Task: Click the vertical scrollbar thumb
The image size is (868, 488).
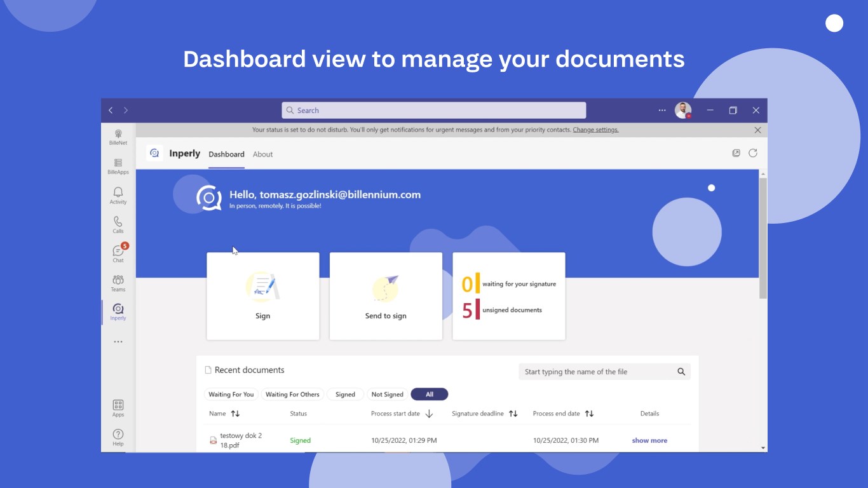Action: click(x=763, y=238)
